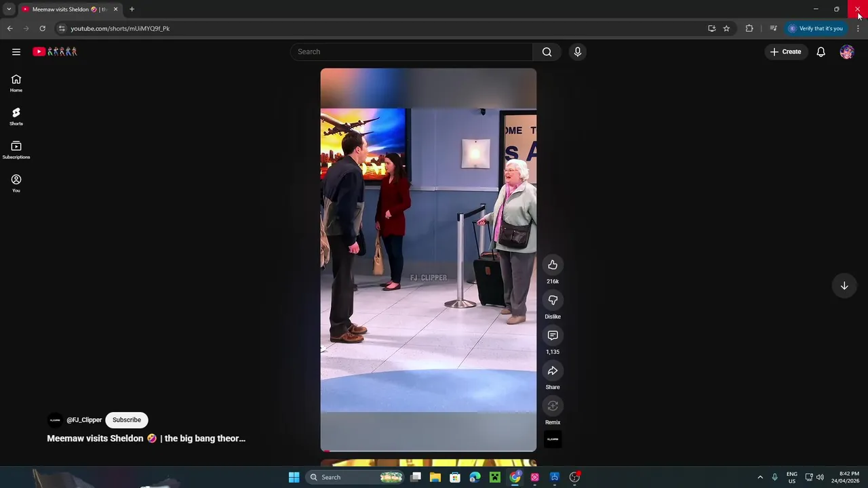View site information icon in address bar

click(x=62, y=28)
